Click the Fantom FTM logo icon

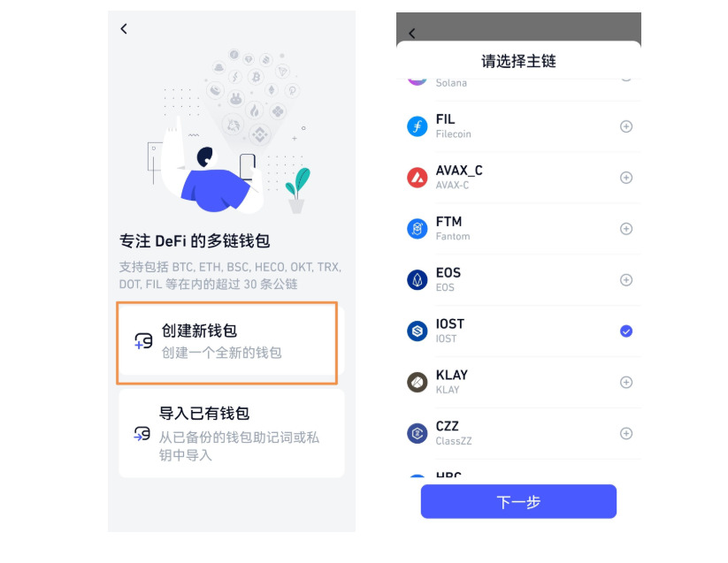point(417,229)
